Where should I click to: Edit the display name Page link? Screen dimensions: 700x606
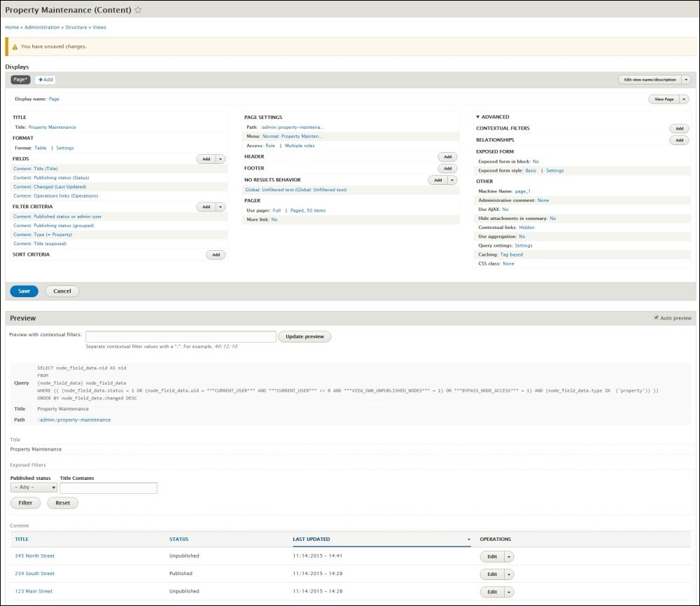point(54,99)
